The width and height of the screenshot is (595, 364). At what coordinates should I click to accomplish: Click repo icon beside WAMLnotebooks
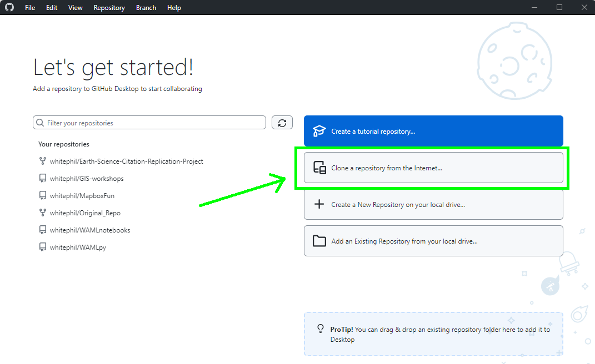(43, 230)
